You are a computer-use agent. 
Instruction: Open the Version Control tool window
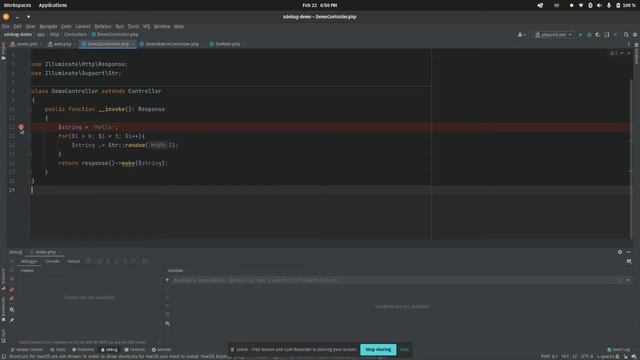tap(27, 350)
